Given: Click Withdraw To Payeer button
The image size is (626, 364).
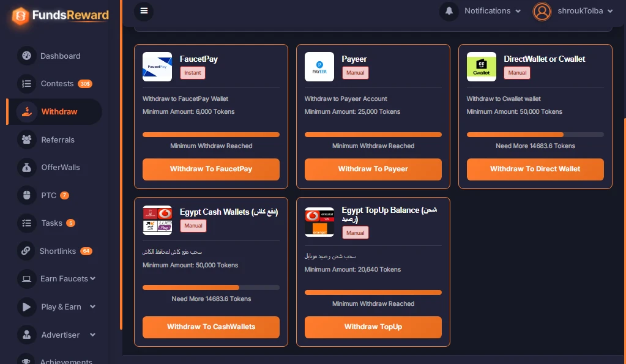Looking at the screenshot, I should [373, 169].
